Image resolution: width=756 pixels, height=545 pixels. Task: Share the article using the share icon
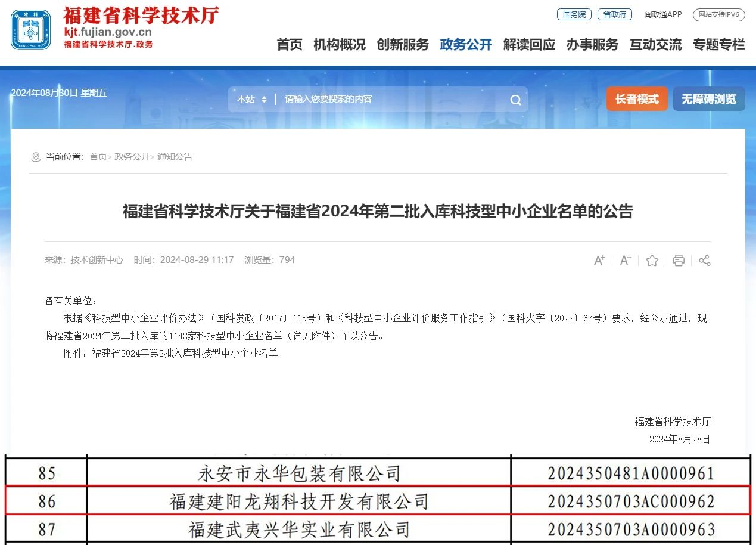pyautogui.click(x=704, y=261)
